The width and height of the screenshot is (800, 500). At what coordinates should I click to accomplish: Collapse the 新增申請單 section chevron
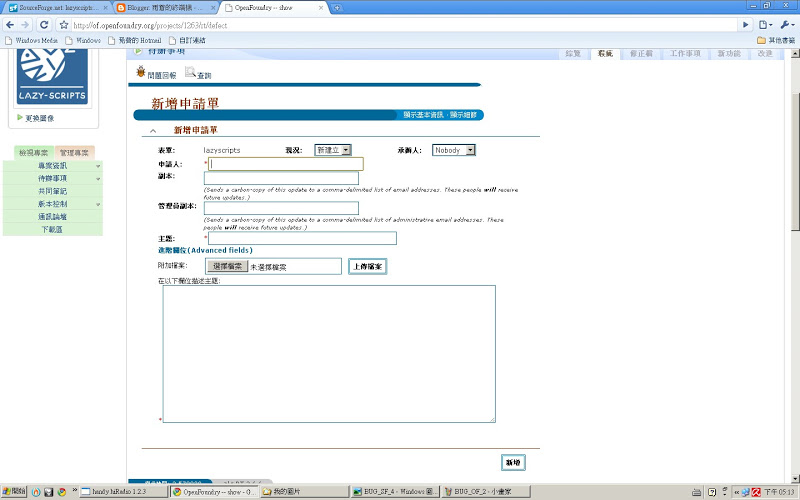click(153, 131)
